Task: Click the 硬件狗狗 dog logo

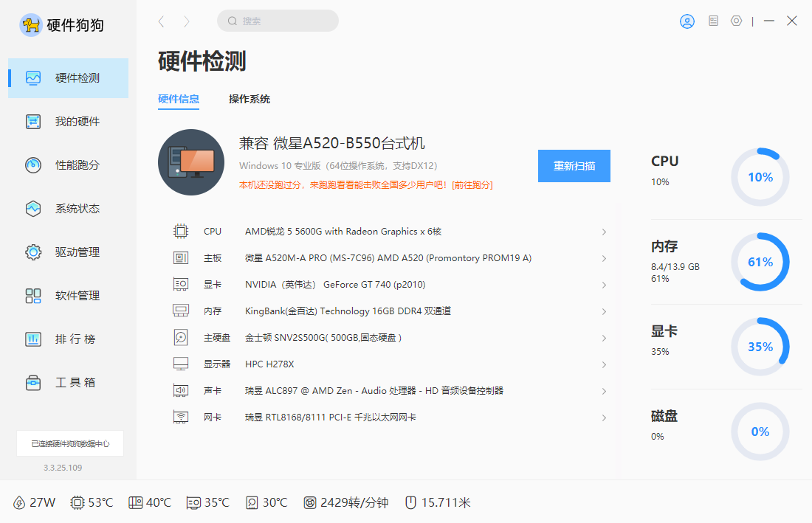Action: [x=30, y=25]
